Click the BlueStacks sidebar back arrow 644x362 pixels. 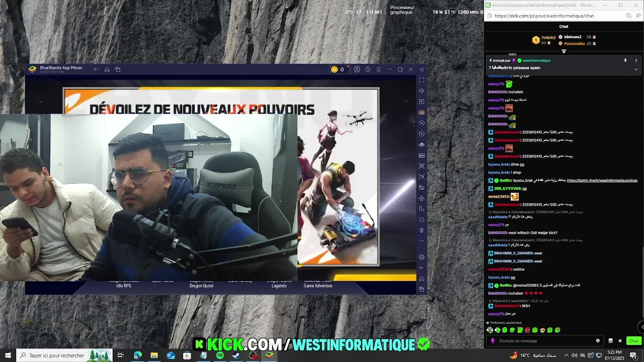coord(422,267)
